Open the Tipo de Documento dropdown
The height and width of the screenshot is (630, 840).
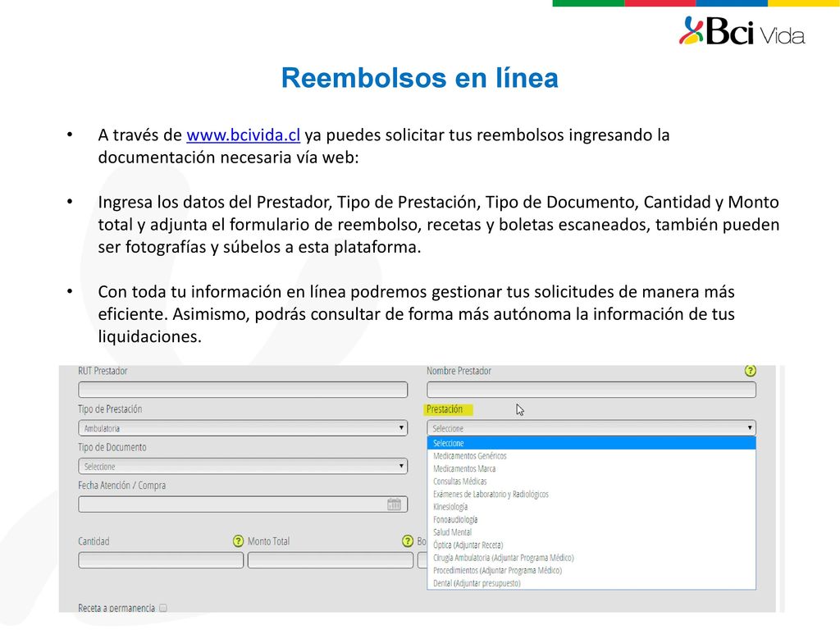pyautogui.click(x=243, y=466)
